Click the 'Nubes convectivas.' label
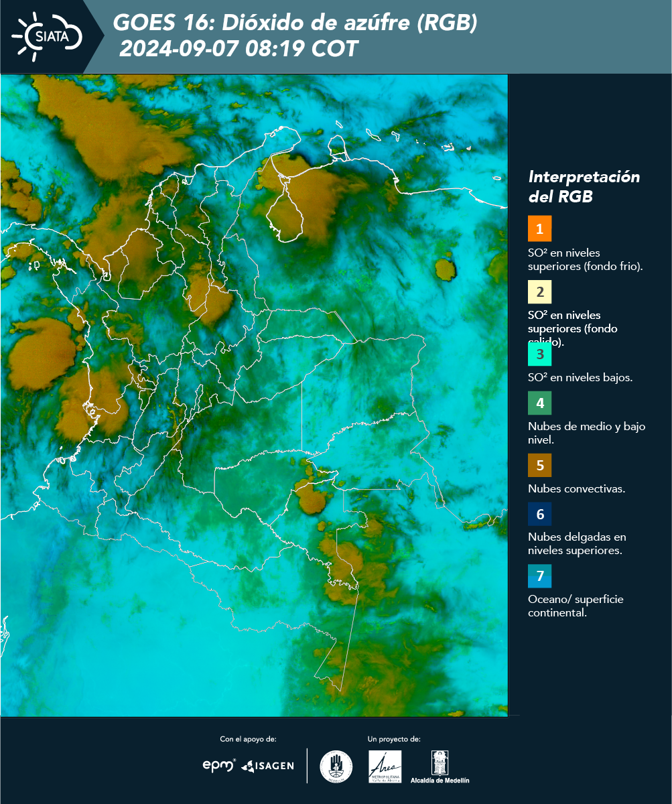 point(576,488)
